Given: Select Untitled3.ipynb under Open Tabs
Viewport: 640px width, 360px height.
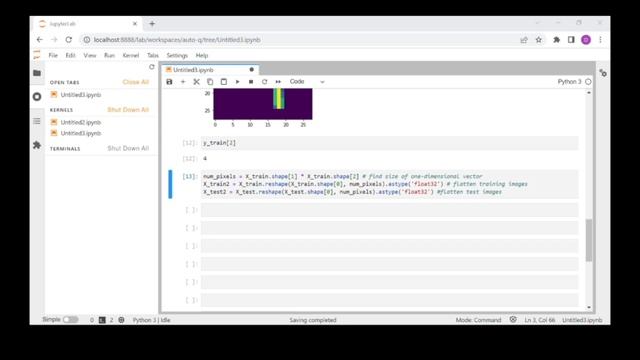Looking at the screenshot, I should click(x=81, y=95).
